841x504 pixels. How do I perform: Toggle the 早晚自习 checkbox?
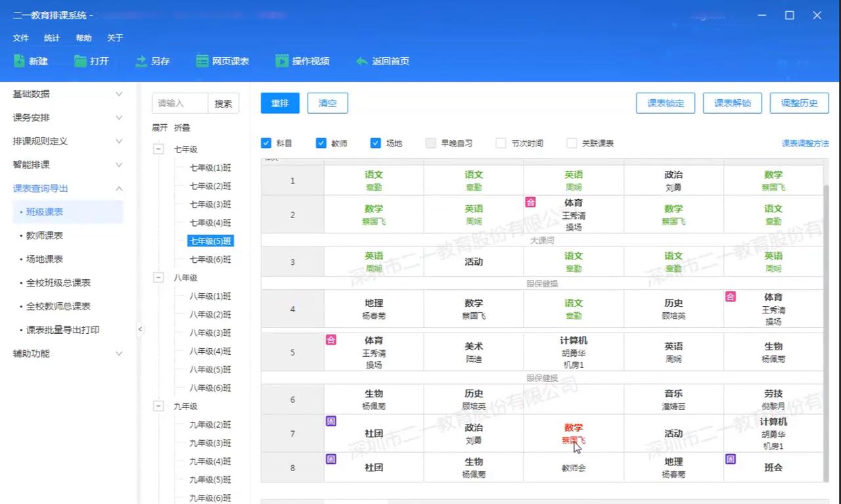[x=431, y=143]
